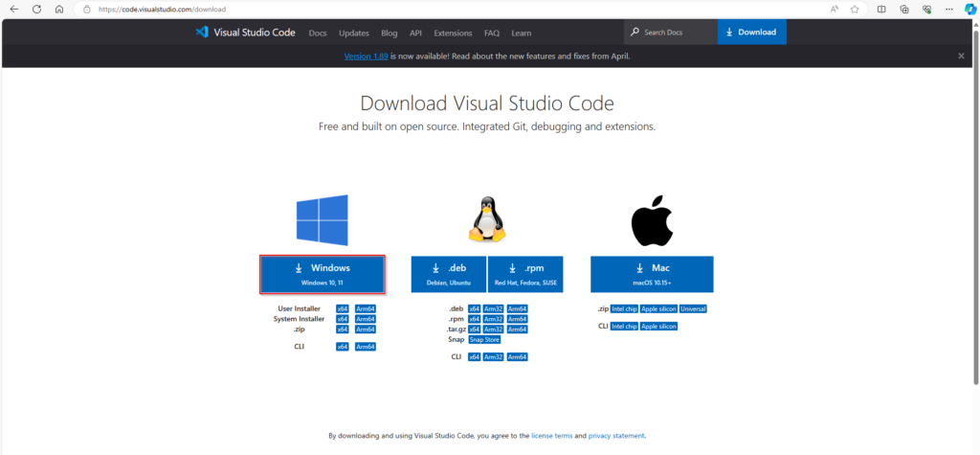Download Mac .zip Intel chip
The width and height of the screenshot is (980, 455).
point(624,308)
